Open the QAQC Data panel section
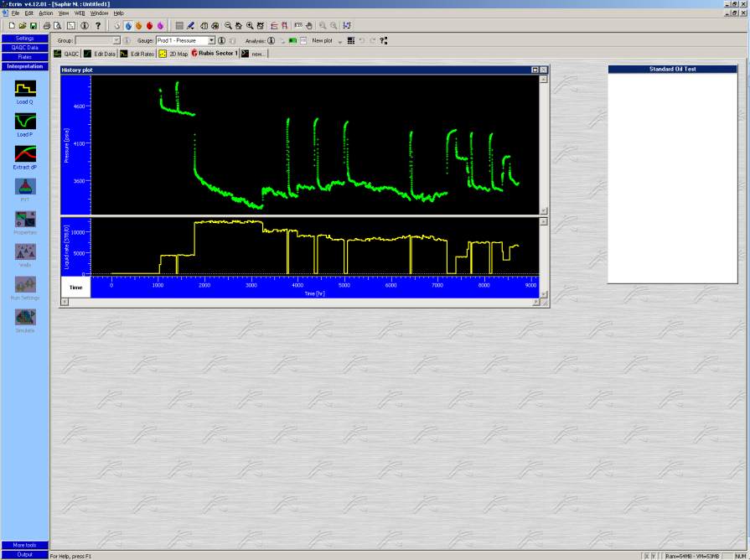Image resolution: width=750 pixels, height=560 pixels. [24, 48]
